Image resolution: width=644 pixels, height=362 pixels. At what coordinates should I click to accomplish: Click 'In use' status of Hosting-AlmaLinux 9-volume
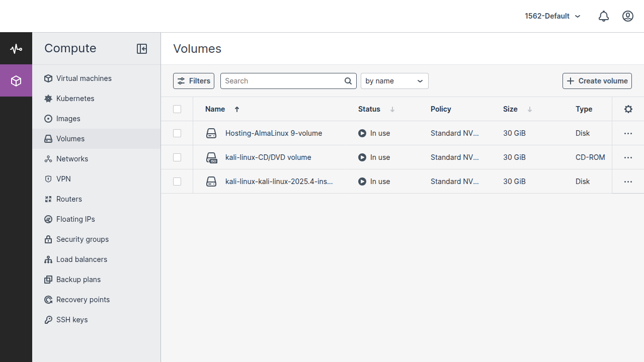374,133
